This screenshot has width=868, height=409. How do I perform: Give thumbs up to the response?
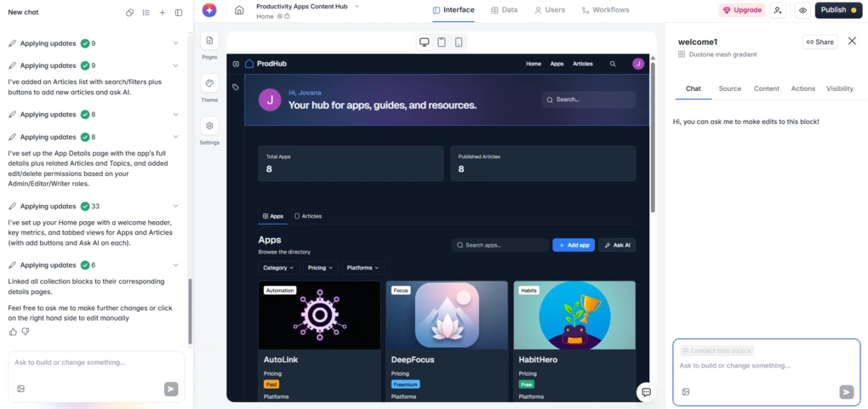13,332
